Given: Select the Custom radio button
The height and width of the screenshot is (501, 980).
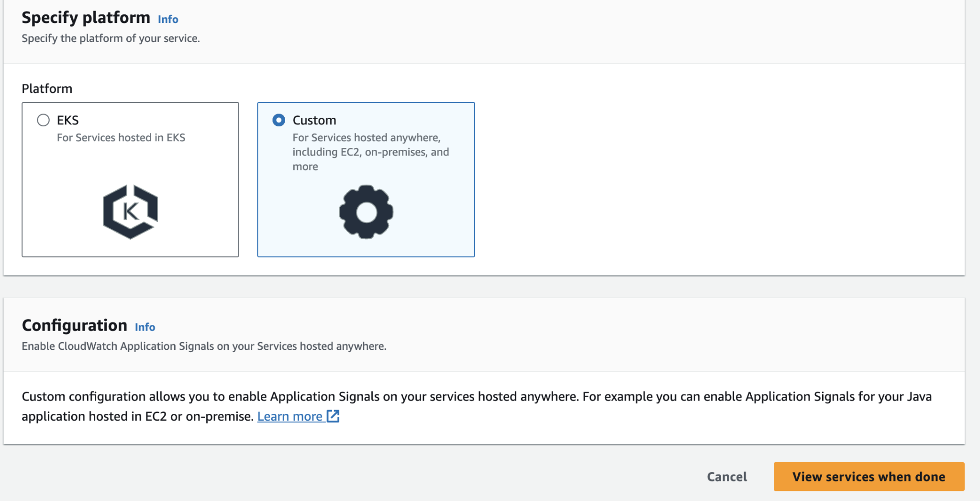Looking at the screenshot, I should coord(279,120).
